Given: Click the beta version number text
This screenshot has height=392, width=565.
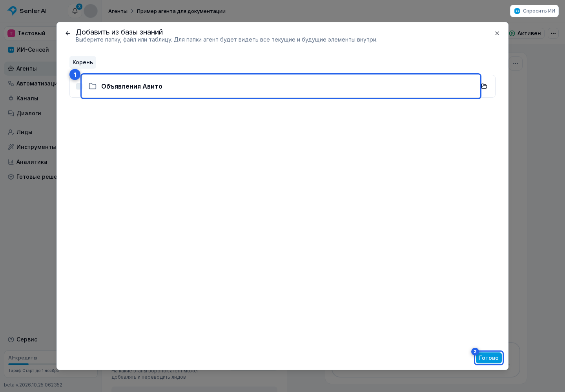Looking at the screenshot, I should click(x=33, y=385).
